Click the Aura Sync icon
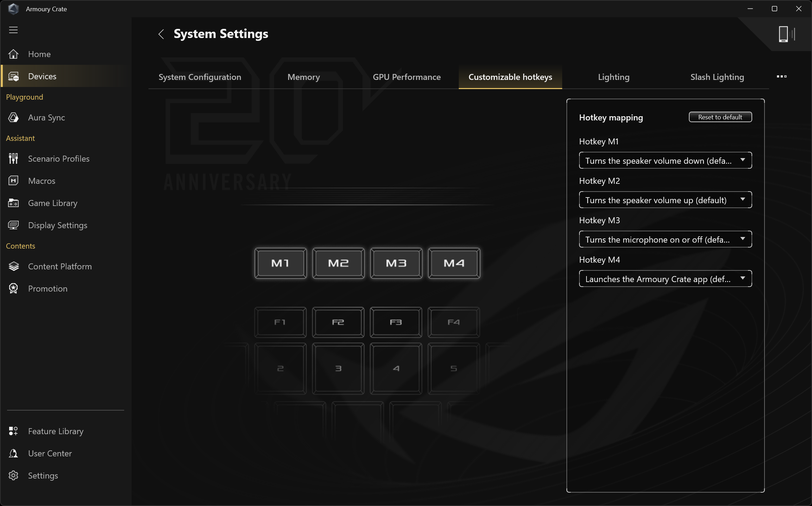 coord(13,118)
